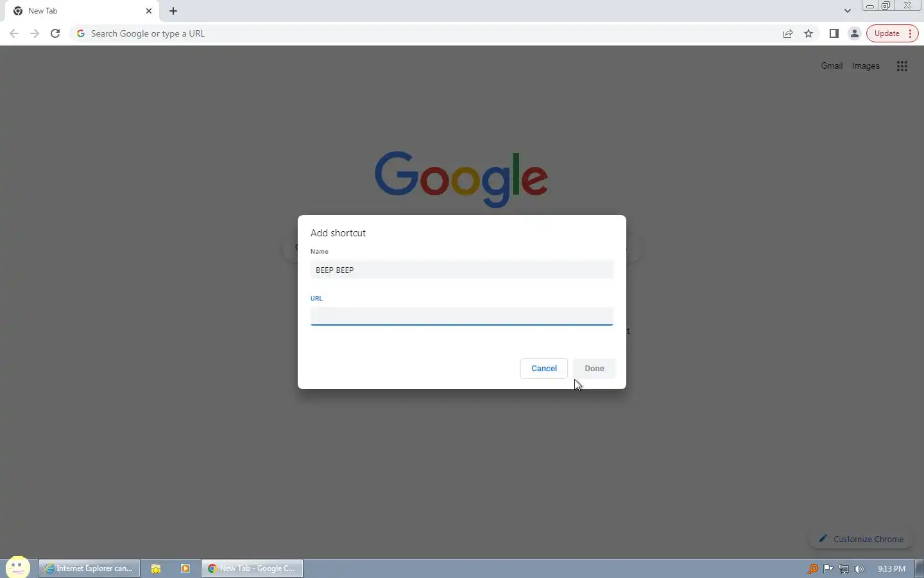The height and width of the screenshot is (578, 924).
Task: Open the network tray icon
Action: pyautogui.click(x=844, y=569)
